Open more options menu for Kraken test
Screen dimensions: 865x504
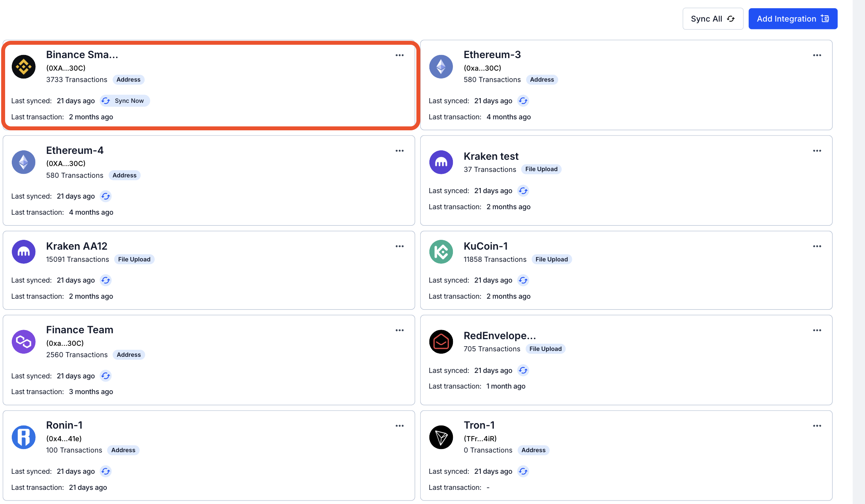tap(817, 151)
